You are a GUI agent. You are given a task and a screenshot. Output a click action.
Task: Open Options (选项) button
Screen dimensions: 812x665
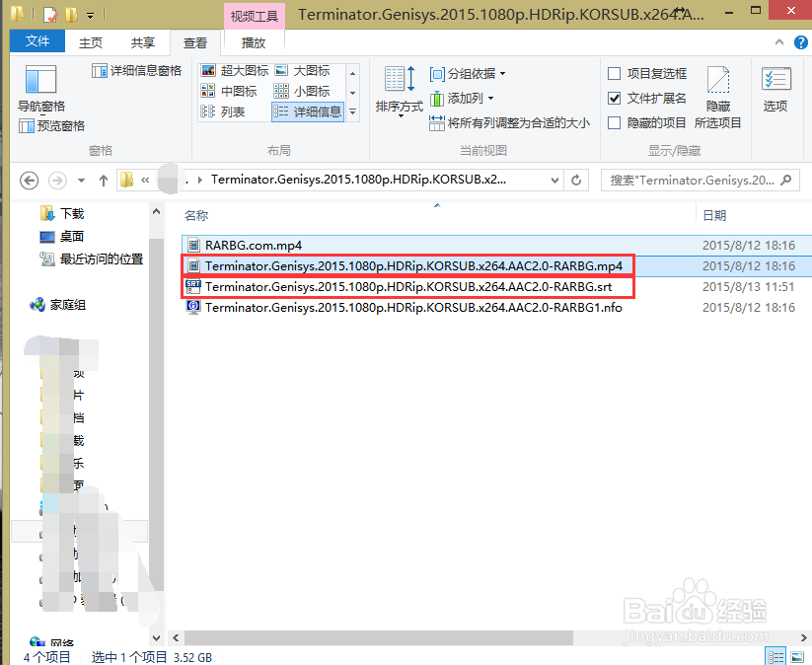click(x=775, y=89)
